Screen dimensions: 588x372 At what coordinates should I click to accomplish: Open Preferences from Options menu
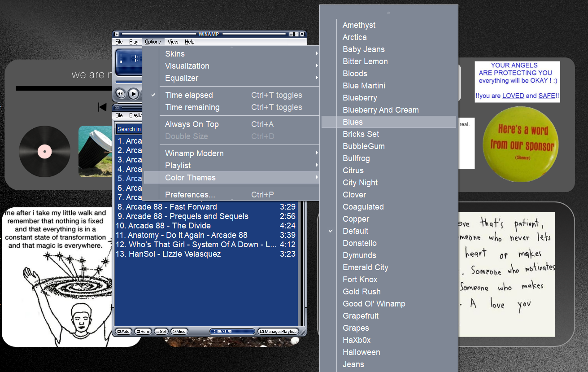[x=231, y=195]
